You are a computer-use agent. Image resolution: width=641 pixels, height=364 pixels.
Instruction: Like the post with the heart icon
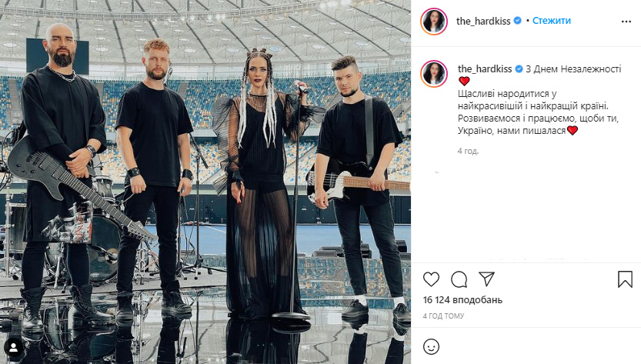(x=431, y=279)
